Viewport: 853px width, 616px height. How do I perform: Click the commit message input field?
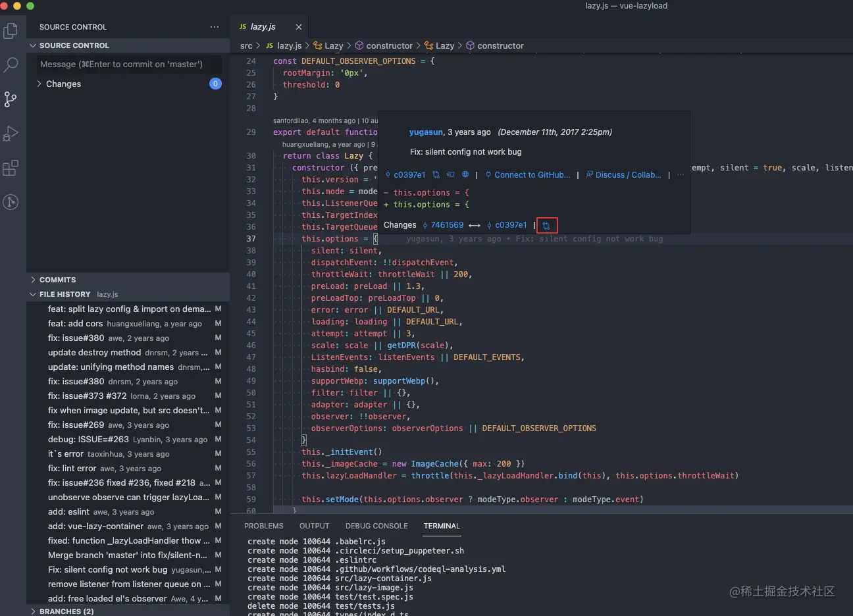pyautogui.click(x=130, y=64)
